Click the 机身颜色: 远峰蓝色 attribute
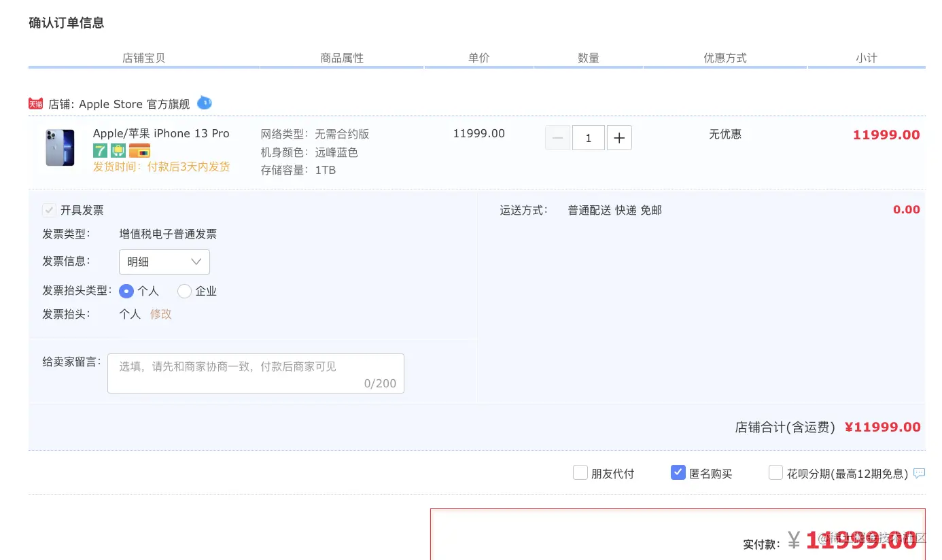The width and height of the screenshot is (942, 560). [x=309, y=152]
